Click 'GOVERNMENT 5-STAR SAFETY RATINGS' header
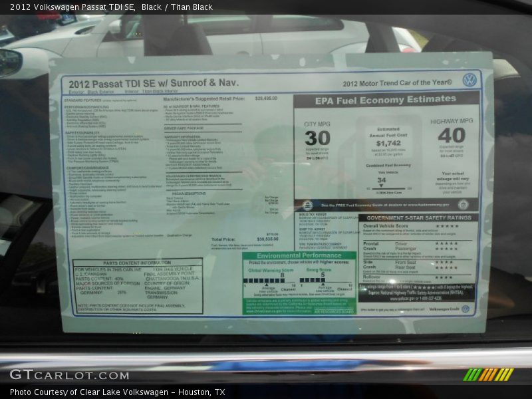This screenshot has width=532, height=399. [x=419, y=218]
